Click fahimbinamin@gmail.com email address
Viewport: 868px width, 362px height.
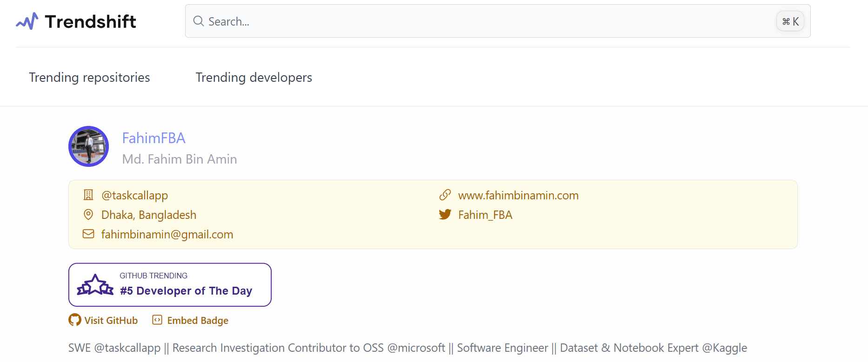pyautogui.click(x=167, y=234)
